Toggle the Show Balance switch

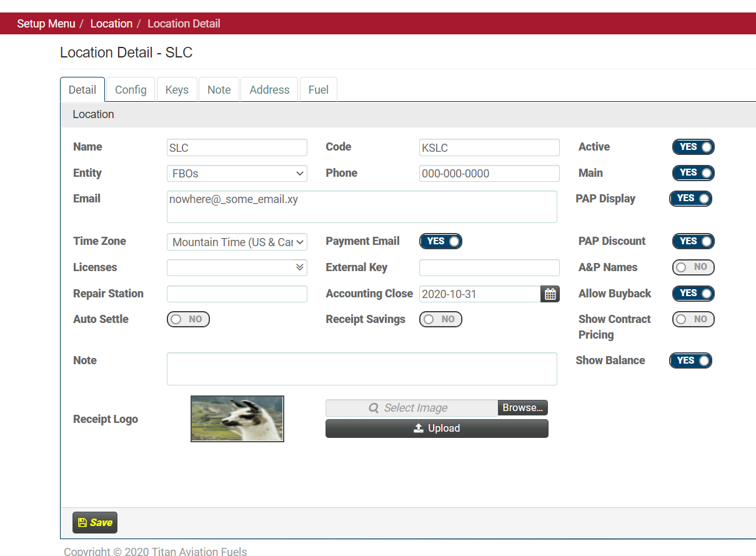[x=690, y=360]
